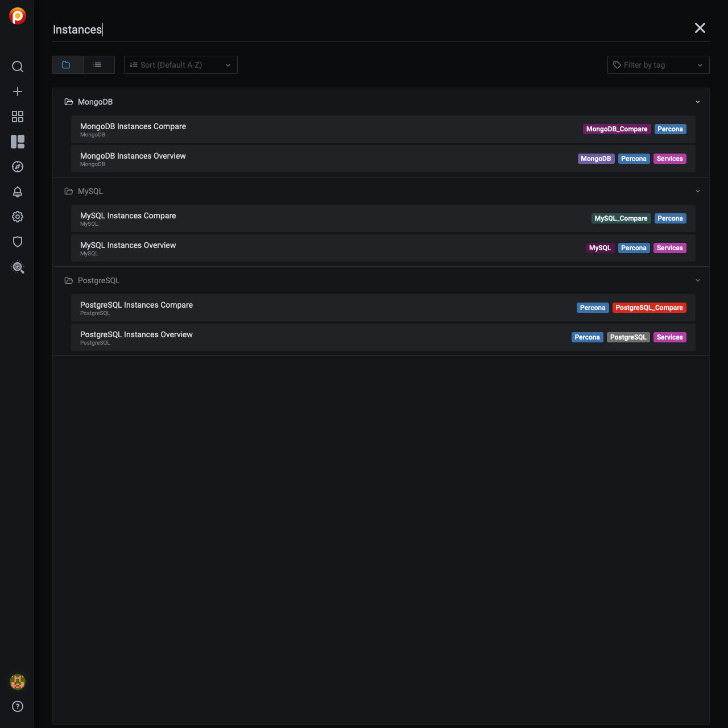Open MySQL Instances Overview dashboard
Image resolution: width=728 pixels, height=728 pixels.
pyautogui.click(x=128, y=245)
